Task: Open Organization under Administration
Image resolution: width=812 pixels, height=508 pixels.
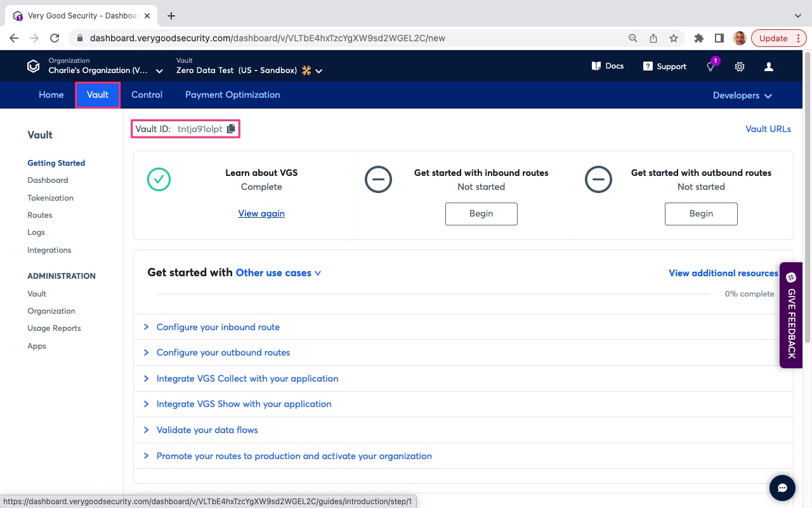Action: [51, 311]
